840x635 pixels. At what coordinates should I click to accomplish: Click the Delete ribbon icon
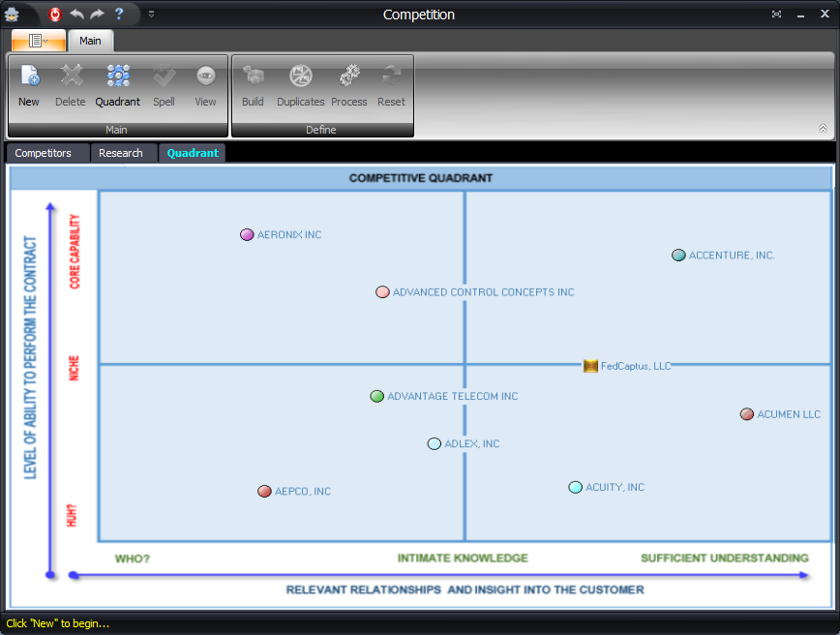pyautogui.click(x=72, y=76)
